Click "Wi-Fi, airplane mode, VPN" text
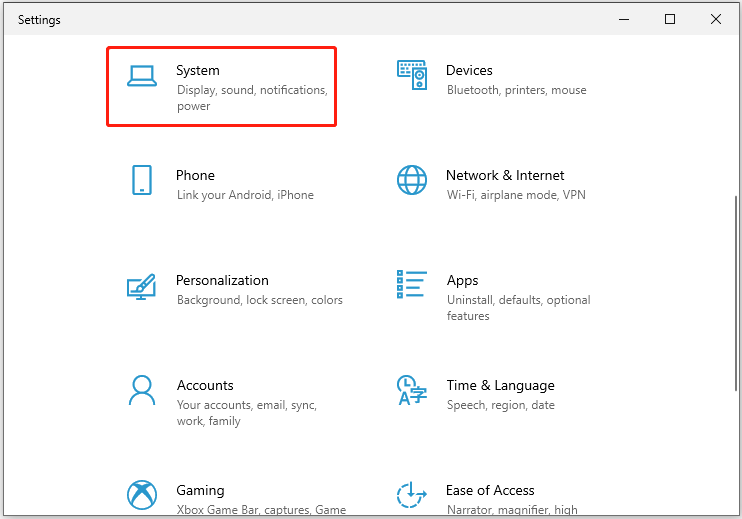The image size is (742, 519). click(516, 195)
